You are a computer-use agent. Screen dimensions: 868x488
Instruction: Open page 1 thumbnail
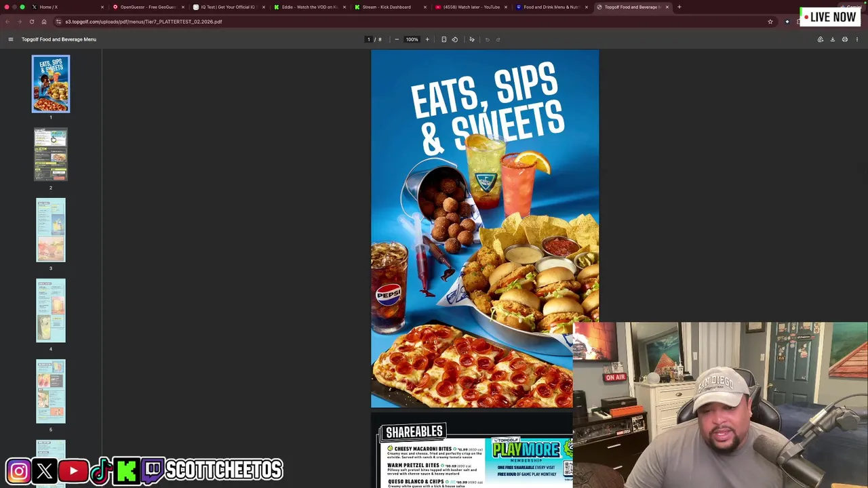[x=51, y=84]
